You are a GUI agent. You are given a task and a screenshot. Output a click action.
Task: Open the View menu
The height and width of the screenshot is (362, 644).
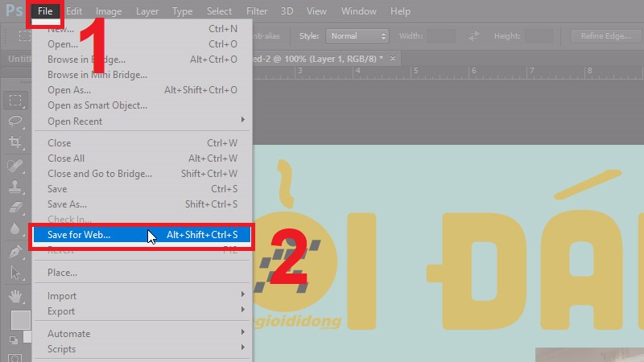click(316, 11)
